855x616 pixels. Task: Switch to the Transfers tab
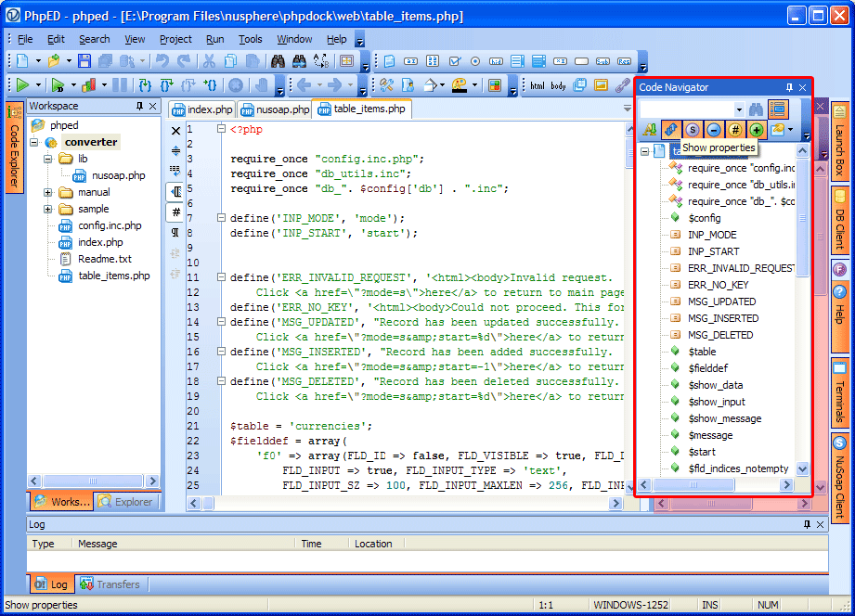[110, 584]
